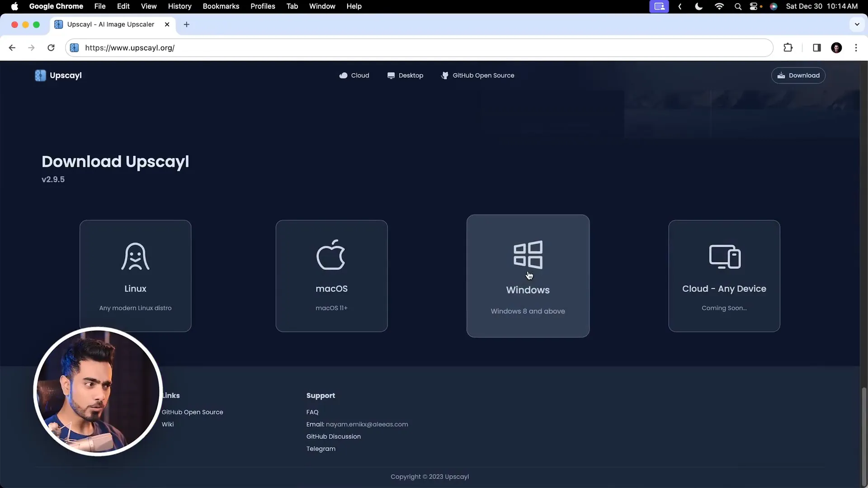Click the email address nayam.emikx@aleeas.com
The image size is (868, 488).
pos(367,424)
